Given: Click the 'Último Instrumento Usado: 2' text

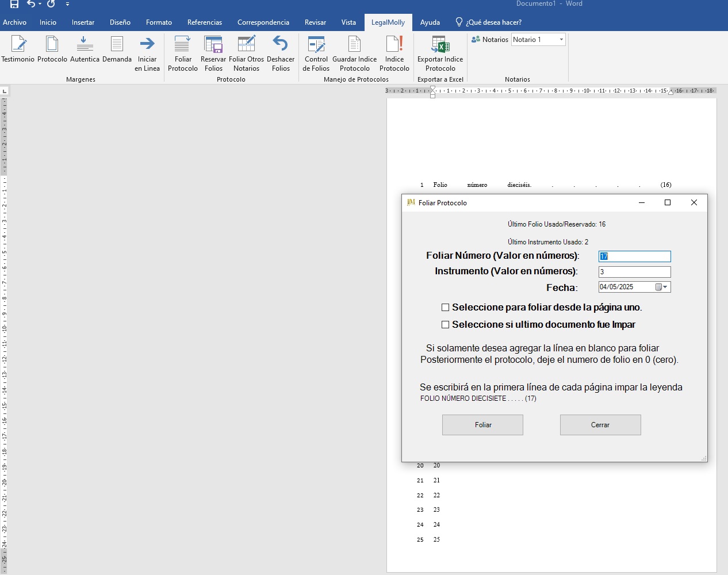Looking at the screenshot, I should pos(547,242).
